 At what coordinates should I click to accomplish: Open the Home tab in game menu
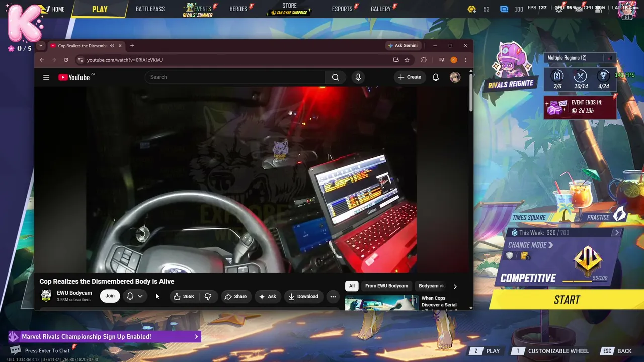coord(58,9)
